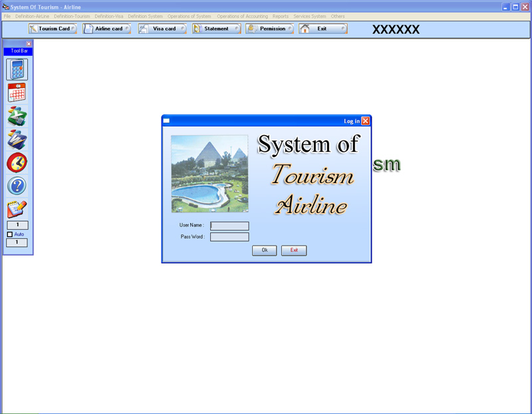Click the red clock icon
Viewport: 532px width, 414px height.
point(17,162)
